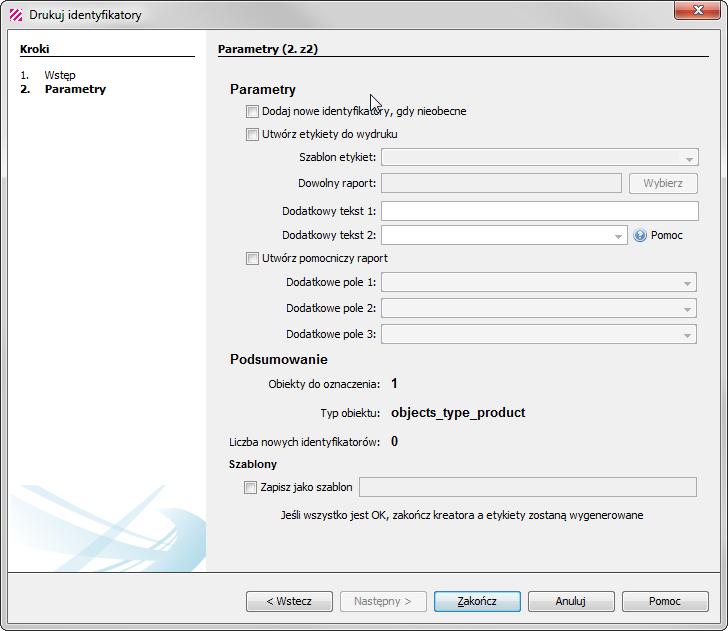Open 'Dodatkowe pole 1' dropdown
The image size is (728, 631).
pyautogui.click(x=539, y=282)
